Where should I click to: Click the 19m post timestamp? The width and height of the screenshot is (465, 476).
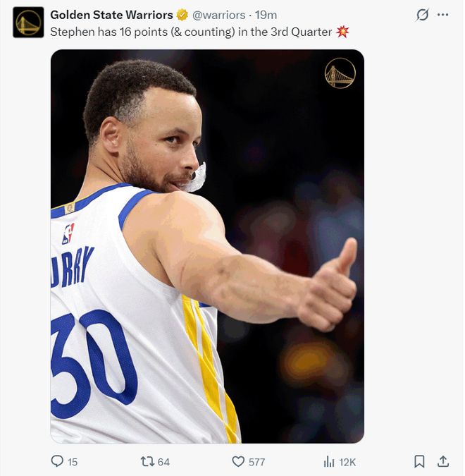(x=266, y=15)
